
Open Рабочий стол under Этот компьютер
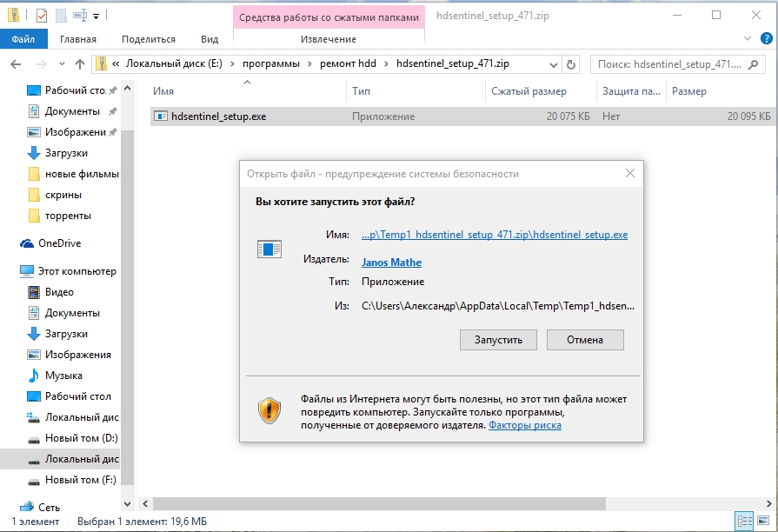[x=77, y=396]
